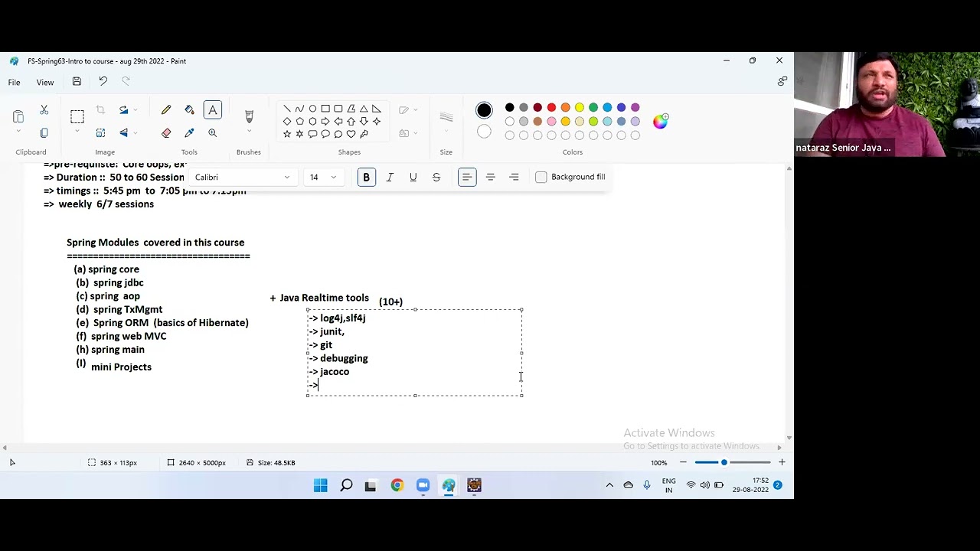Set the zoom slider handle

coord(724,462)
